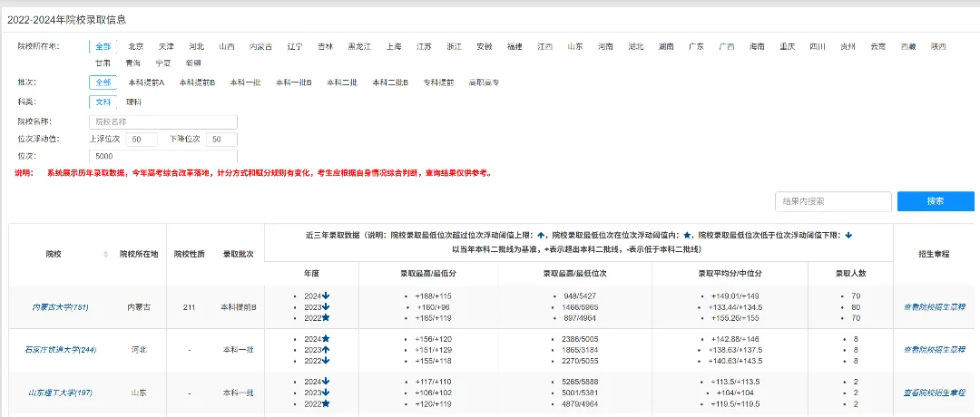Pick 新疆 from the location options
The height and width of the screenshot is (417, 980).
pos(194,63)
